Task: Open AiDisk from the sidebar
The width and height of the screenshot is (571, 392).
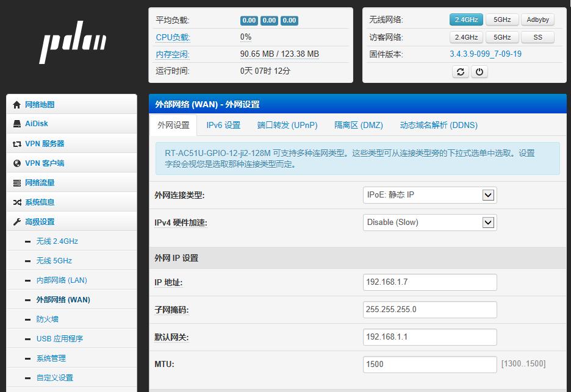Action: point(37,123)
